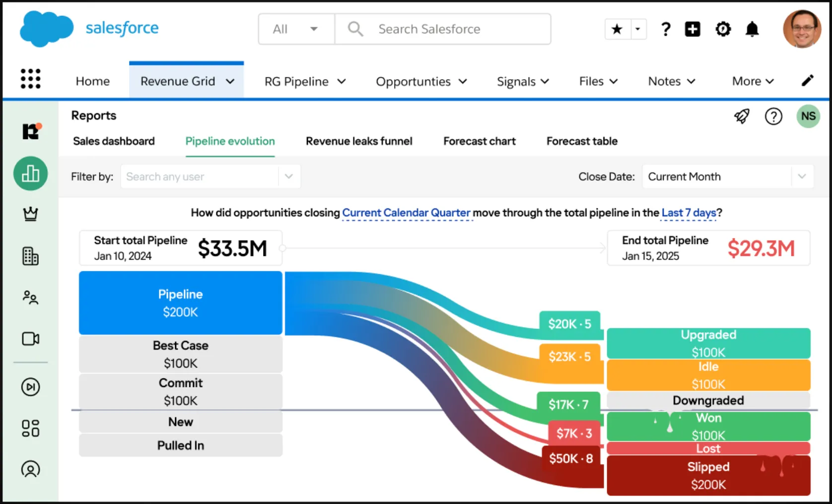Viewport: 832px width, 504px height.
Task: Click the green $17K · 7 flow label
Action: [568, 405]
